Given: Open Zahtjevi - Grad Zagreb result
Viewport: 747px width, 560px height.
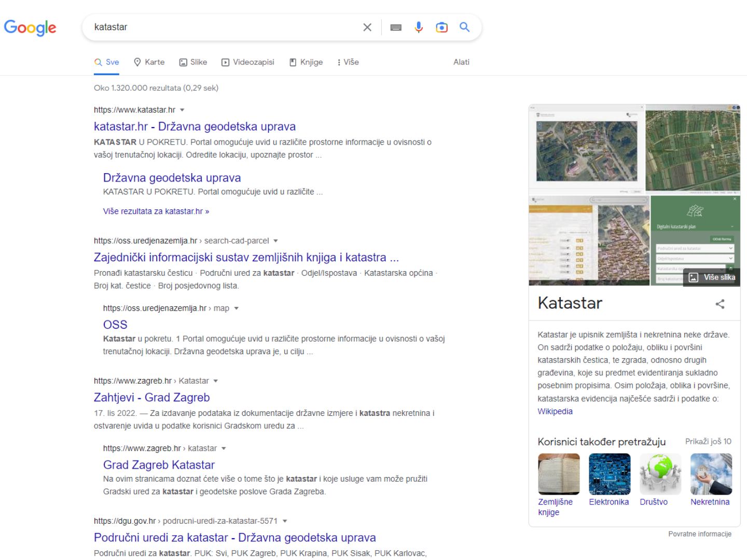Looking at the screenshot, I should tap(151, 398).
